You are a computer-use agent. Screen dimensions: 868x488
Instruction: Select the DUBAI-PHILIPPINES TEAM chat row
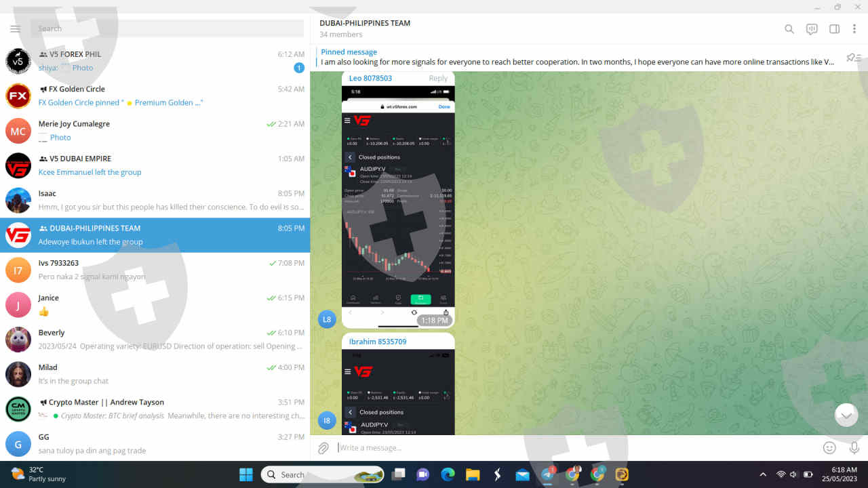pyautogui.click(x=155, y=235)
